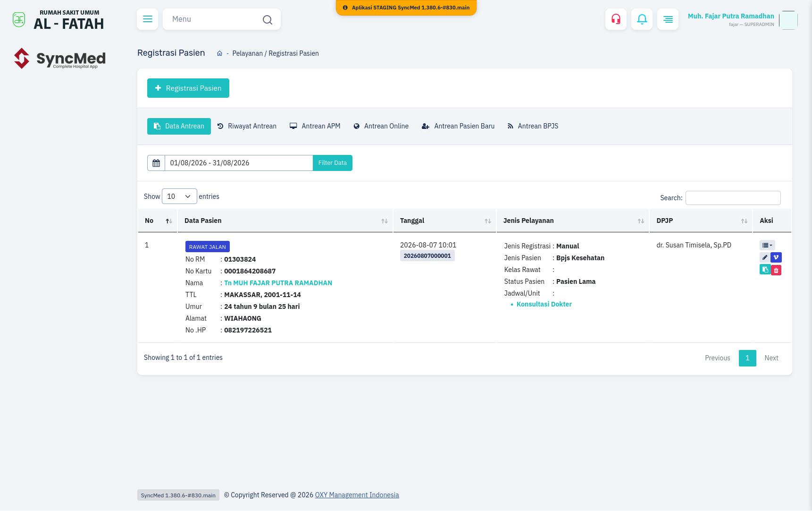
Task: Switch to Antrean APM tab
Action: (x=315, y=126)
